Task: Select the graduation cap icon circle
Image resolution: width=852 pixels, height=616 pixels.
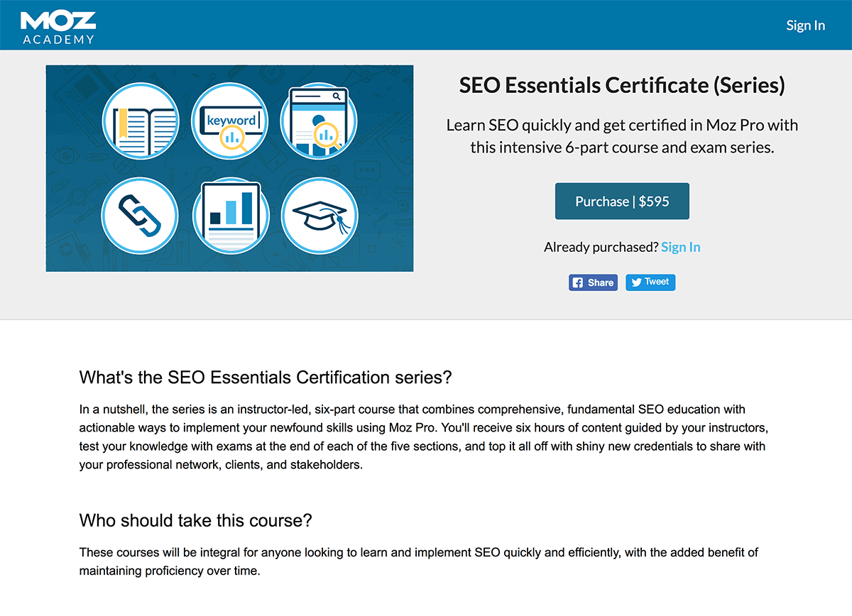Action: [x=319, y=216]
